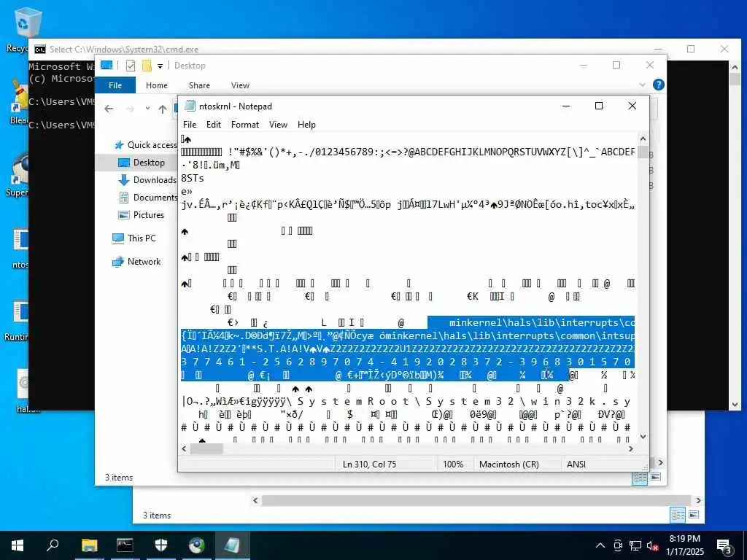Screen dimensions: 747x560
Task: Click the New folder icon in Explorer title bar
Action: pyautogui.click(x=147, y=65)
